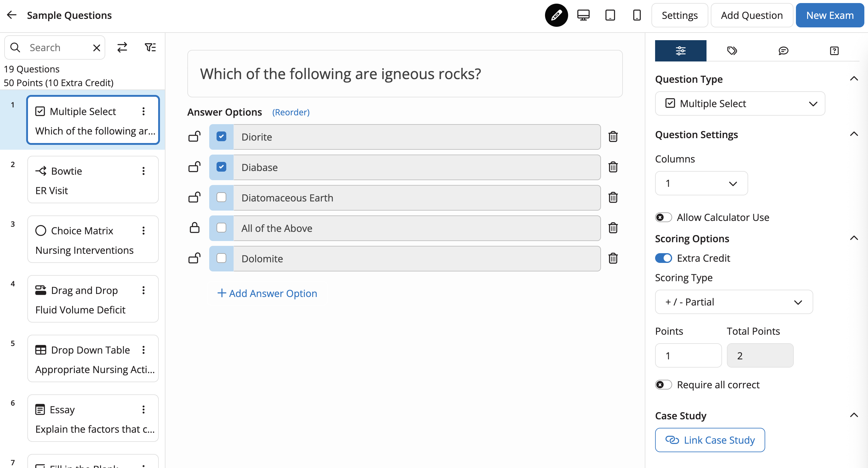Image resolution: width=868 pixels, height=468 pixels.
Task: Open the filter icon in the sidebar
Action: coord(150,47)
